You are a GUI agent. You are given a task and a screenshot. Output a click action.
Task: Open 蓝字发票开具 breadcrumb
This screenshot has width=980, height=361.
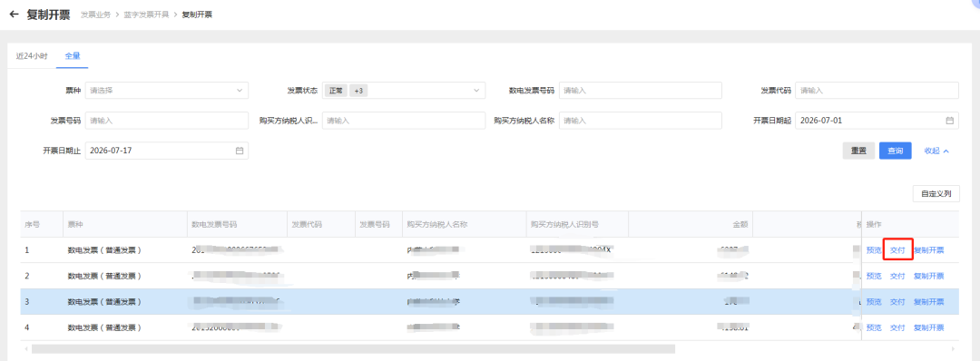tap(146, 15)
